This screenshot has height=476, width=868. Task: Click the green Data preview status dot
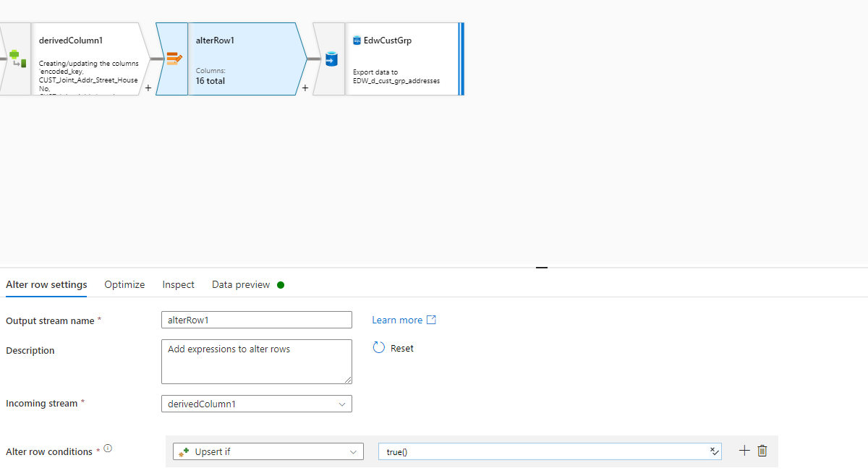pos(281,284)
